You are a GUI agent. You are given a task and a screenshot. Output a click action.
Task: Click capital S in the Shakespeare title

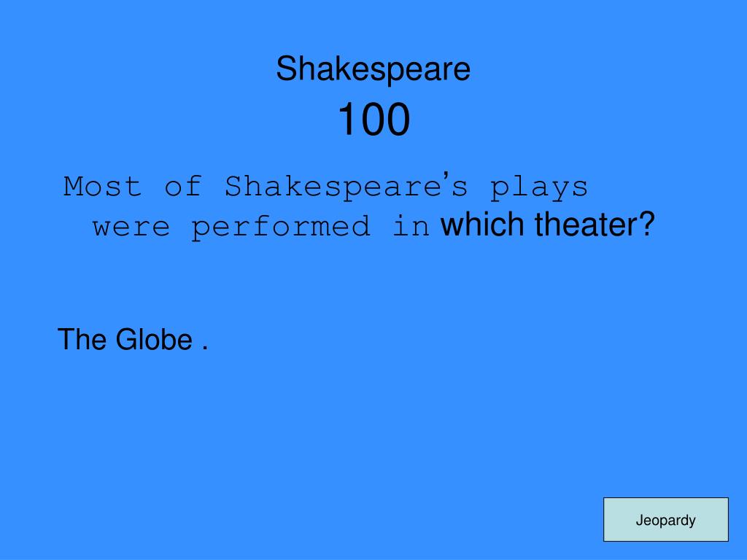pyautogui.click(x=287, y=69)
